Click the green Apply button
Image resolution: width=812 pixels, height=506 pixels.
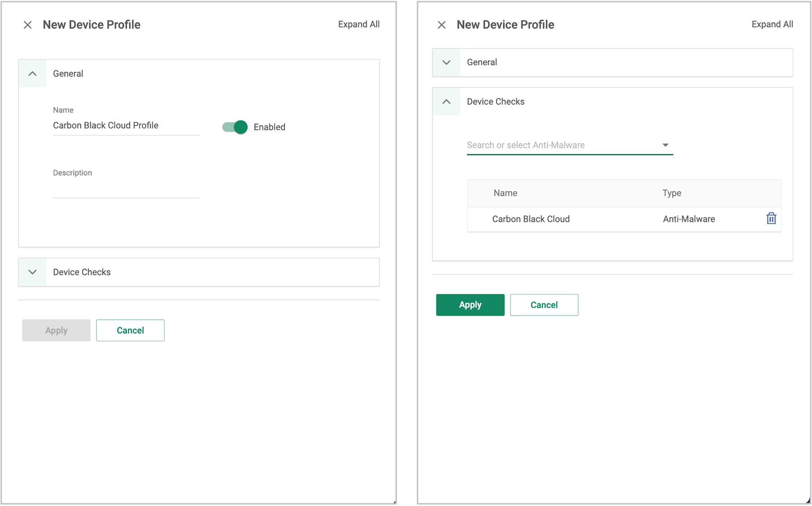(x=470, y=305)
